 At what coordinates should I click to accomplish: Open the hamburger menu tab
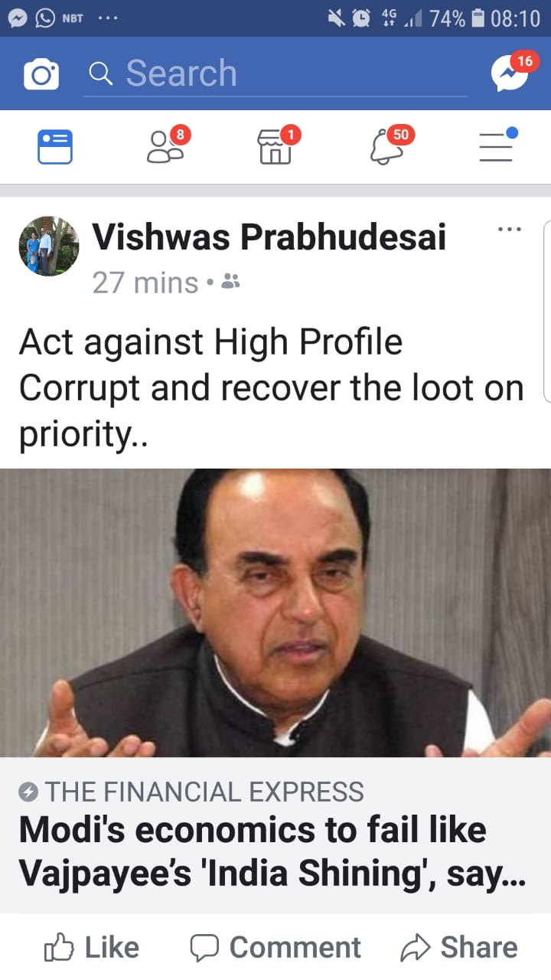[x=497, y=145]
